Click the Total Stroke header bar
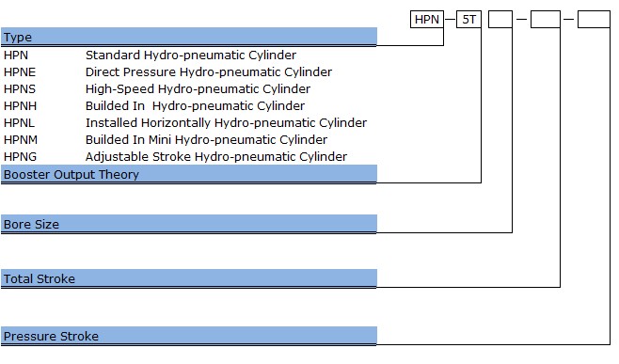Image resolution: width=619 pixels, height=364 pixels. tap(189, 278)
